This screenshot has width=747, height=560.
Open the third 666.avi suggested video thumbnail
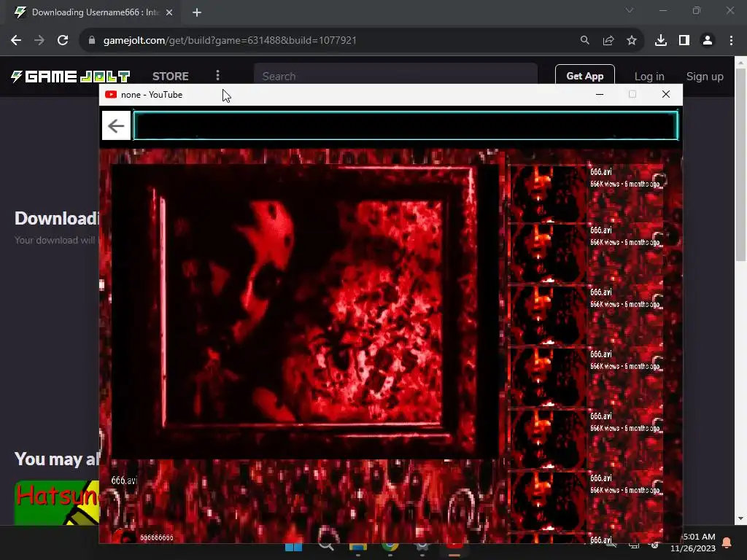point(548,315)
